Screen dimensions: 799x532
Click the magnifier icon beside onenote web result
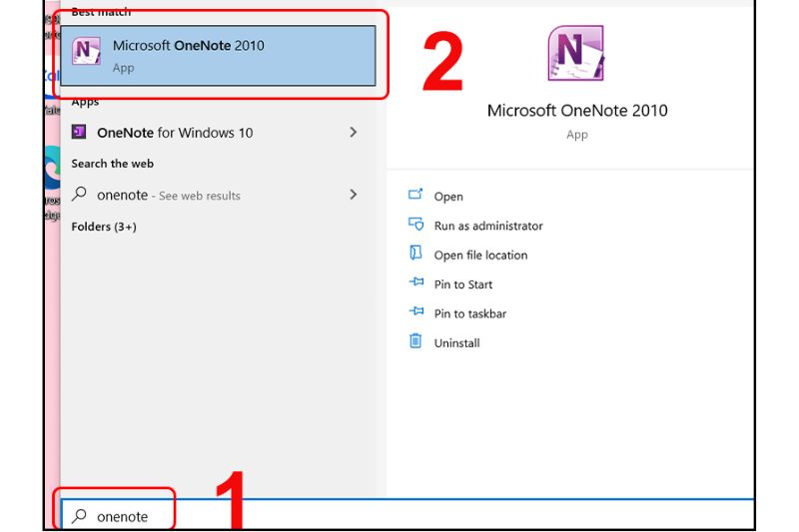tap(79, 194)
